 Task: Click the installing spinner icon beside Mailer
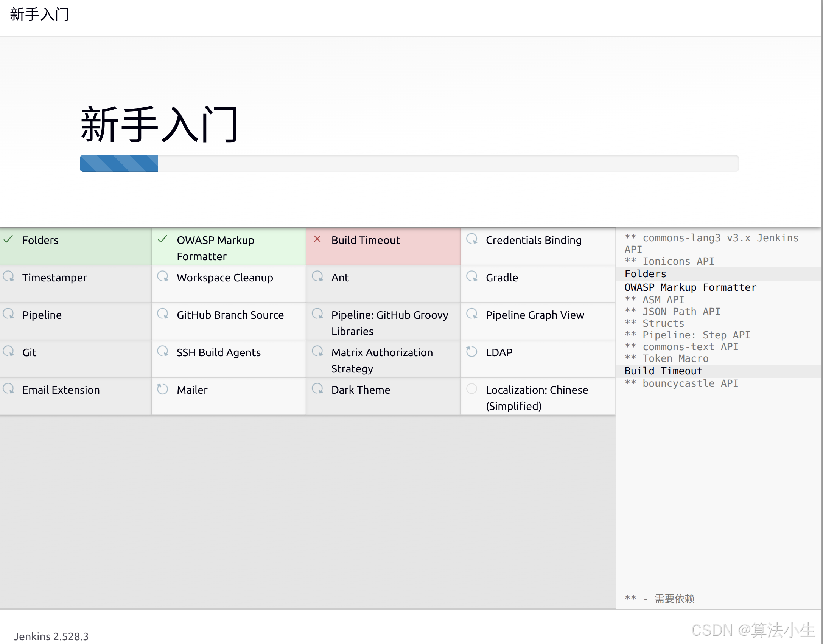(162, 389)
